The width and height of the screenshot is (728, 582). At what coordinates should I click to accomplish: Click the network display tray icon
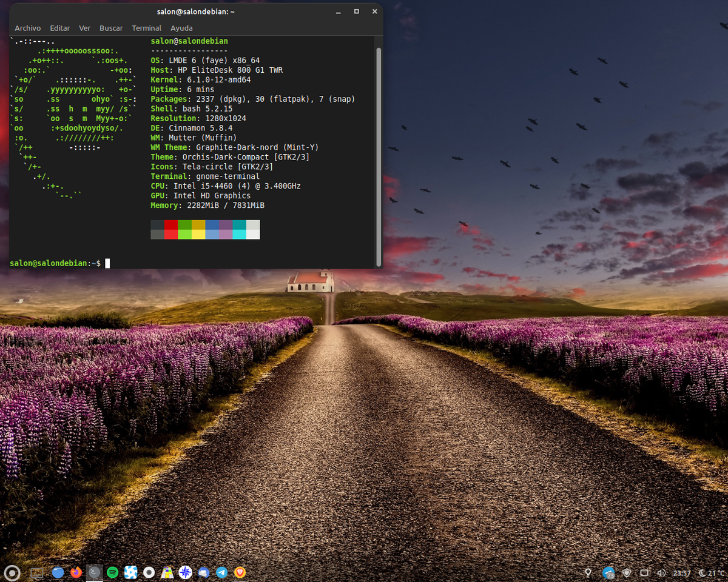pyautogui.click(x=644, y=572)
